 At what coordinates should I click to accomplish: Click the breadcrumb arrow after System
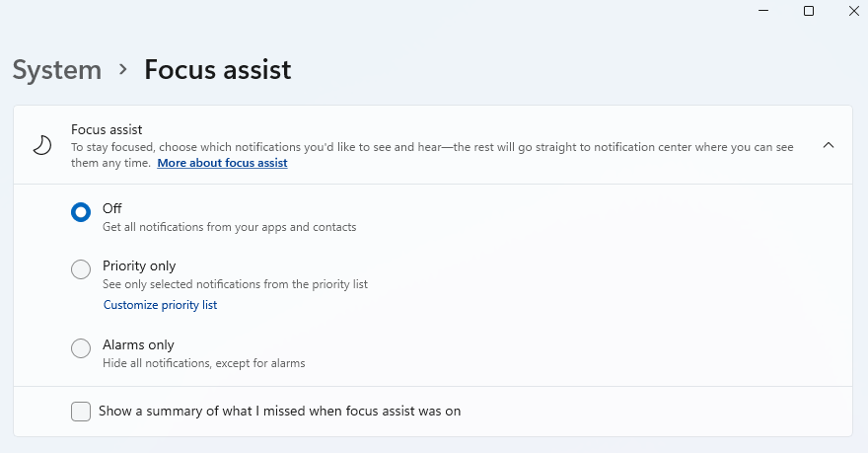(123, 69)
